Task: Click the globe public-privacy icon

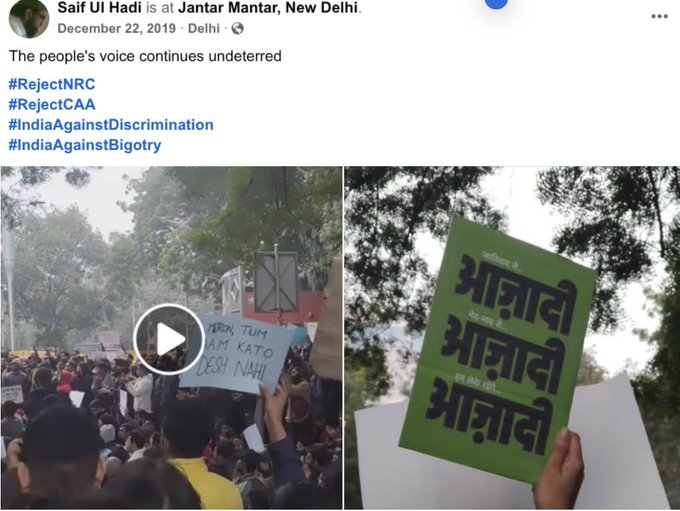Action: click(x=238, y=29)
